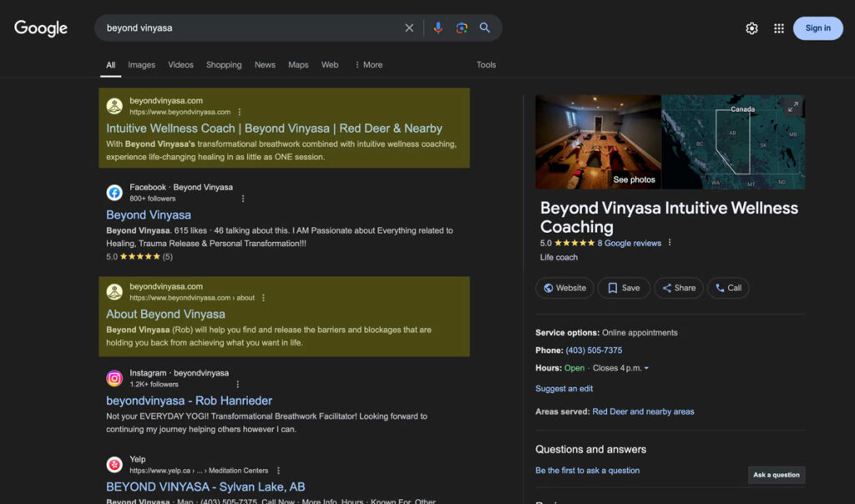This screenshot has width=855, height=504.
Task: Expand the More search filters menu
Action: [368, 65]
